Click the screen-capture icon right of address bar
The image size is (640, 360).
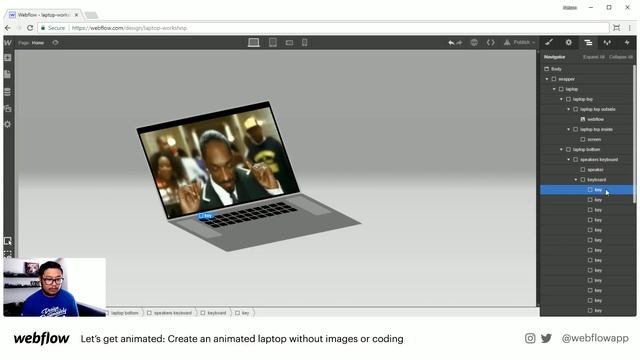(616, 28)
